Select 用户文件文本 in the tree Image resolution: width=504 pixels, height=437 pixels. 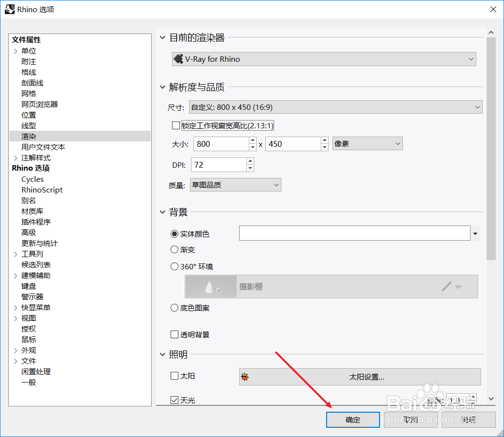(x=43, y=147)
